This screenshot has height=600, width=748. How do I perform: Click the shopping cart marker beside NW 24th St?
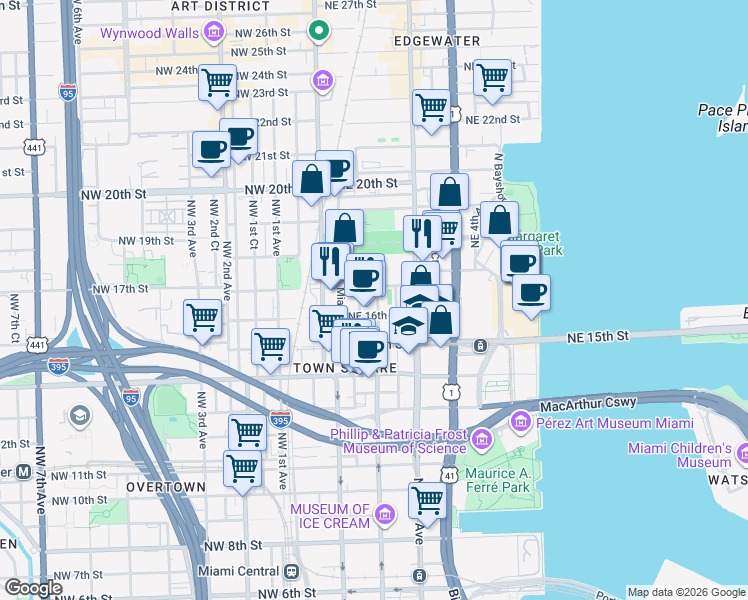(x=218, y=83)
